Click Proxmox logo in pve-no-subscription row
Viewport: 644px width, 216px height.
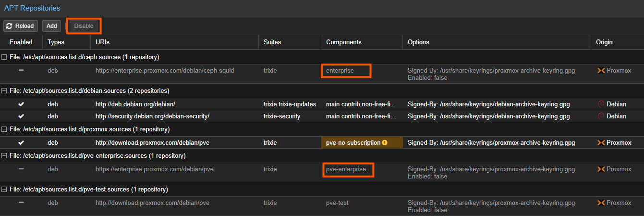point(600,143)
